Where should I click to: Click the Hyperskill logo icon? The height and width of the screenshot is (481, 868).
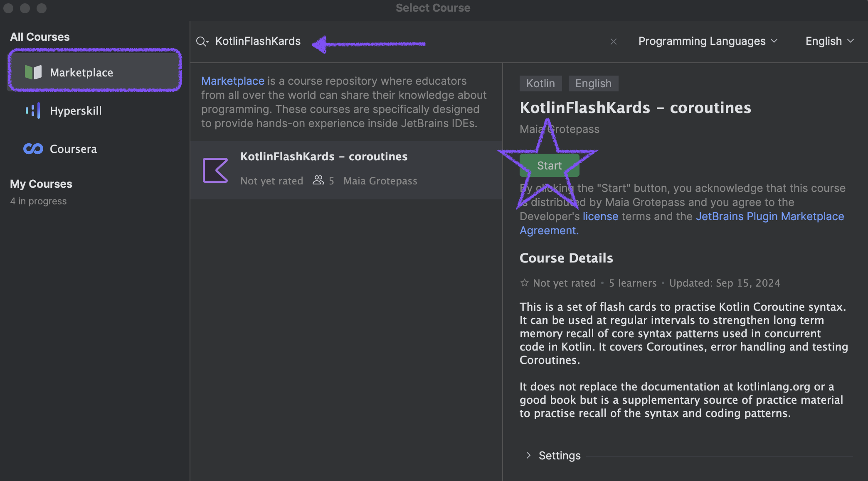coord(33,110)
